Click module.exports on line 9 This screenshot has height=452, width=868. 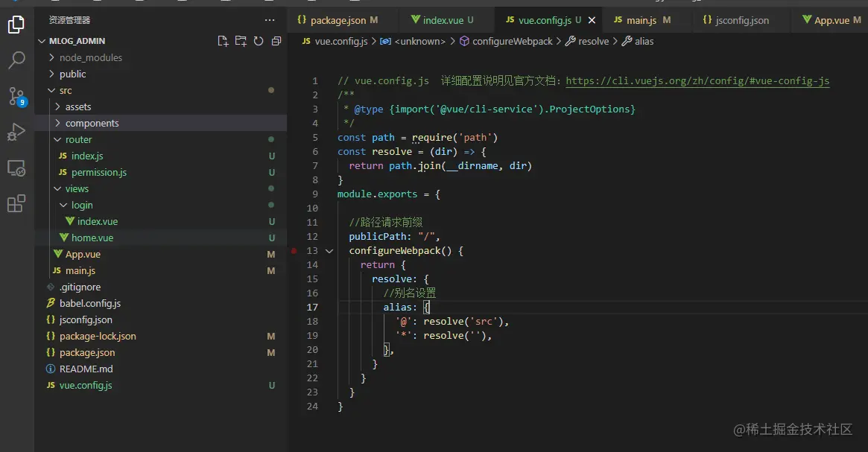[377, 194]
